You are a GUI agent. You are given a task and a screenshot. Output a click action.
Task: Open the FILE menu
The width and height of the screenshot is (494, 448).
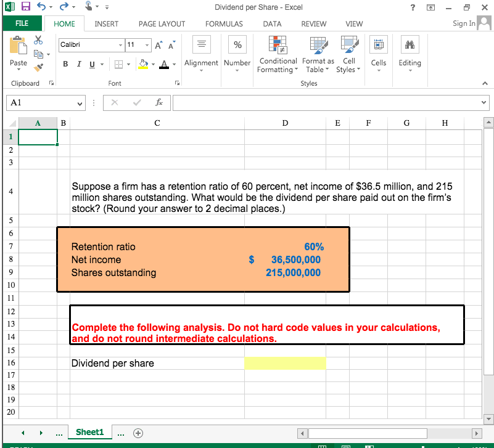pyautogui.click(x=22, y=23)
